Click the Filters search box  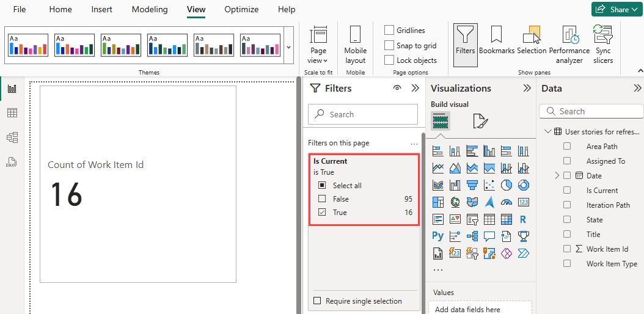point(363,114)
